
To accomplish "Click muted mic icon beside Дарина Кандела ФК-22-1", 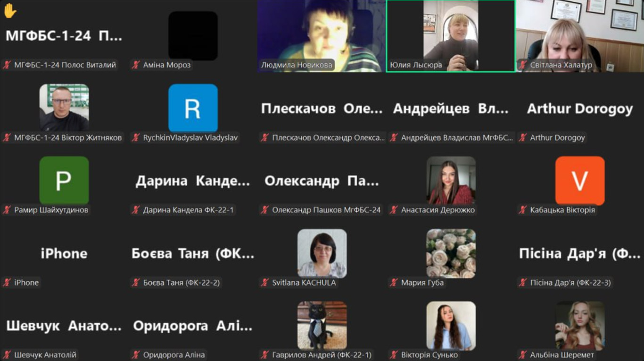I will (x=136, y=210).
